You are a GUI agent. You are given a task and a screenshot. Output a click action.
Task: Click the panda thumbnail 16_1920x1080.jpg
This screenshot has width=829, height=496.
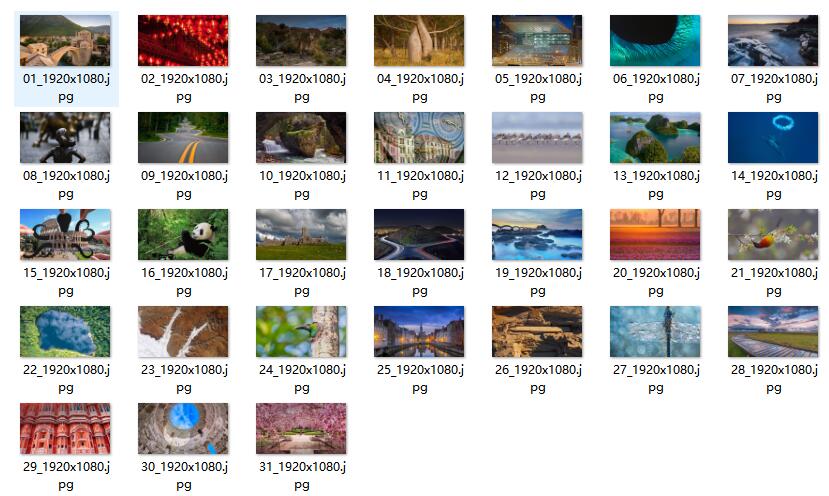[183, 235]
